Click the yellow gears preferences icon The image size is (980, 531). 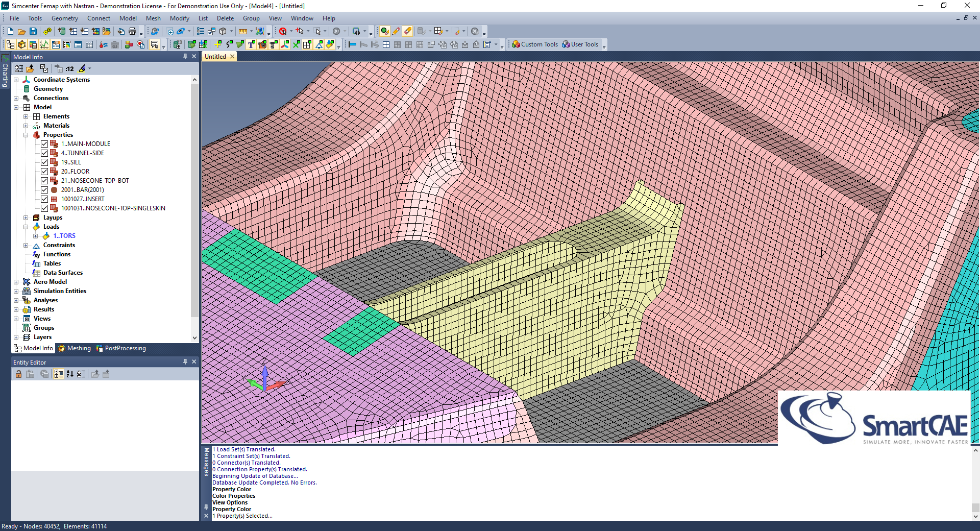(x=47, y=31)
